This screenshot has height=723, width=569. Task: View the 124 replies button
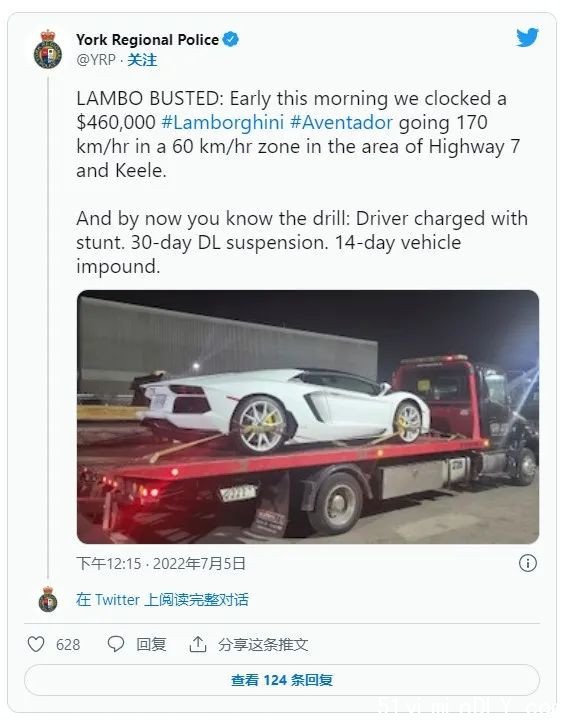(282, 680)
